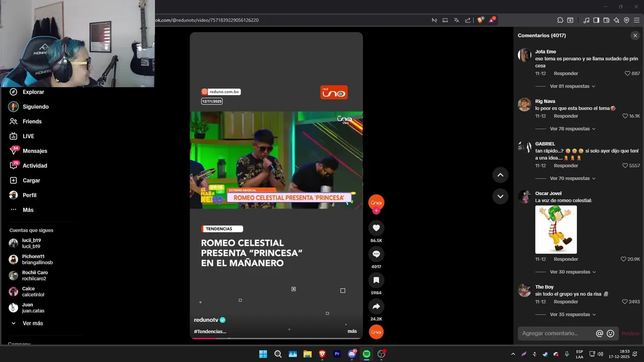Toggle the browser sidebar panel icon
Image resolution: width=644 pixels, height=362 pixels.
(x=596, y=20)
